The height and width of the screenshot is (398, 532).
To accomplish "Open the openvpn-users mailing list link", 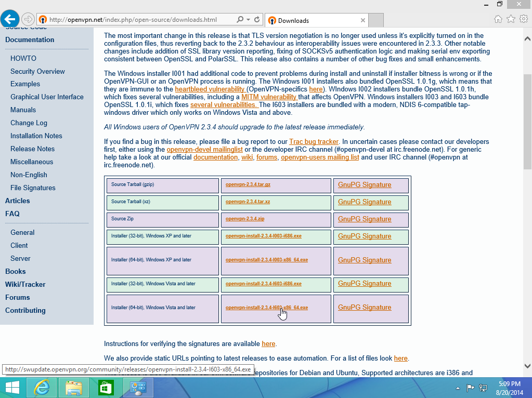I will click(x=320, y=157).
